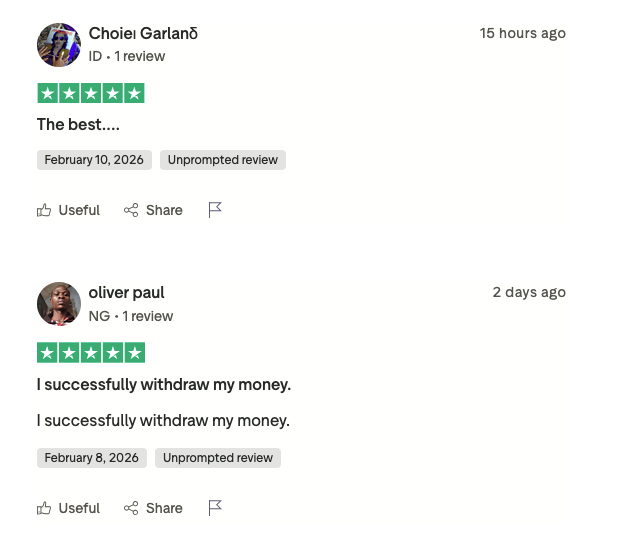Viewport: 631px width, 537px height.
Task: Open the Choiei Garland reviewer name link
Action: point(143,34)
